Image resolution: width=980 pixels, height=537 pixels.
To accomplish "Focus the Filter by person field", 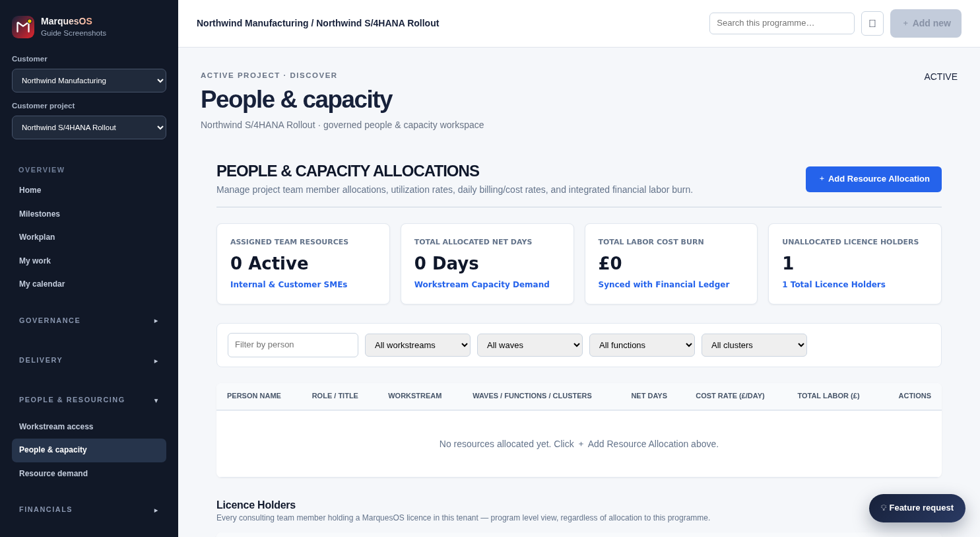I will click(293, 345).
